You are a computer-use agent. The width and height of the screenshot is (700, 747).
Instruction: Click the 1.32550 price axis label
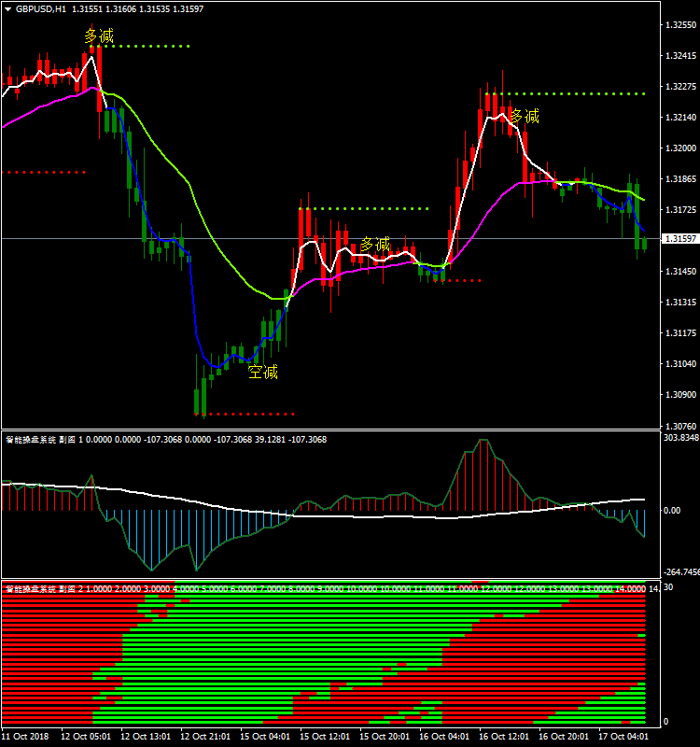tap(679, 25)
